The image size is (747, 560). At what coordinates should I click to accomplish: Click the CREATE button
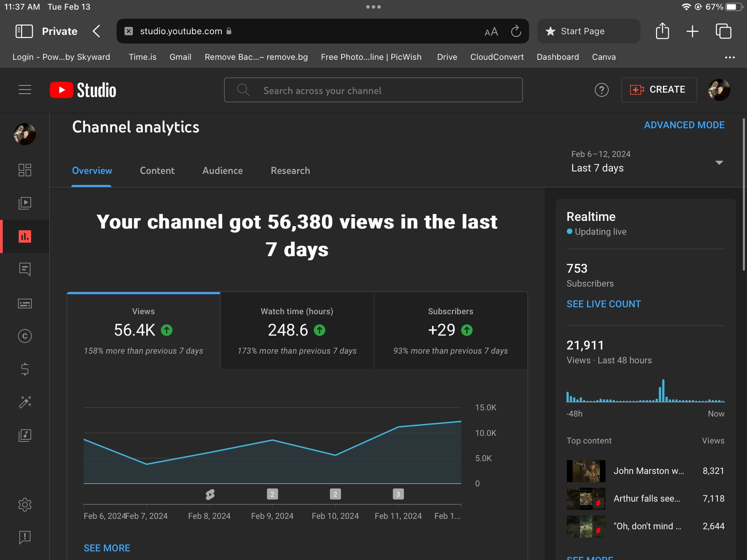click(659, 90)
